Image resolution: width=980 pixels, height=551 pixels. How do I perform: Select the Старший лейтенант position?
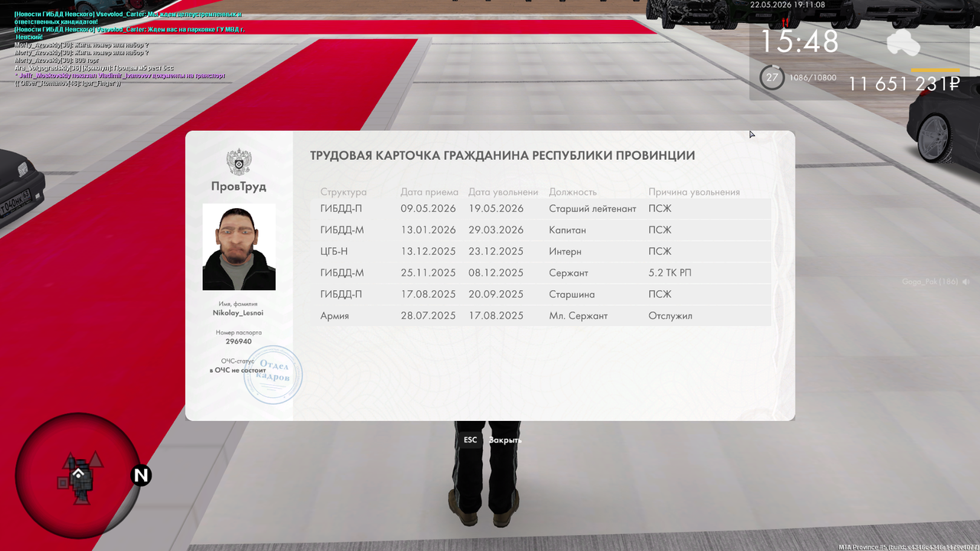(x=593, y=209)
